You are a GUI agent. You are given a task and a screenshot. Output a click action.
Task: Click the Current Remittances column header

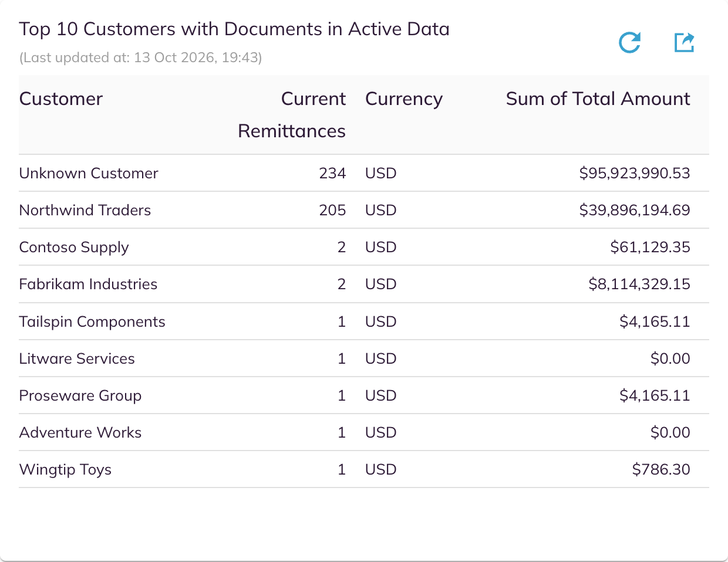[292, 114]
